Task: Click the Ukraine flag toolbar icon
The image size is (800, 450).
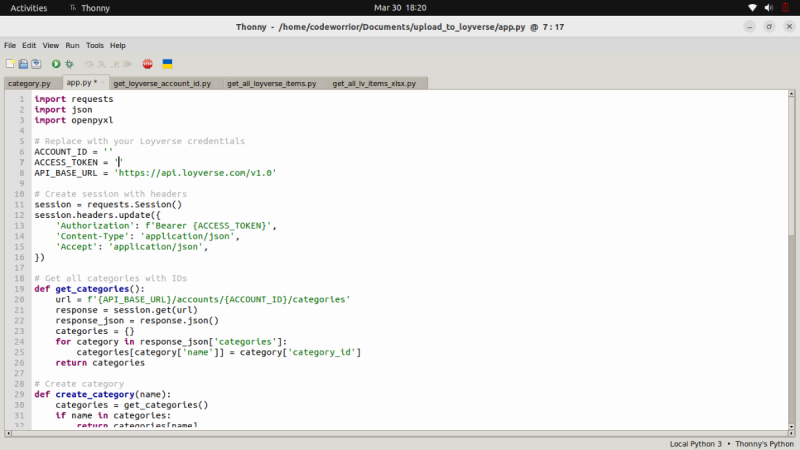Action: click(x=167, y=64)
